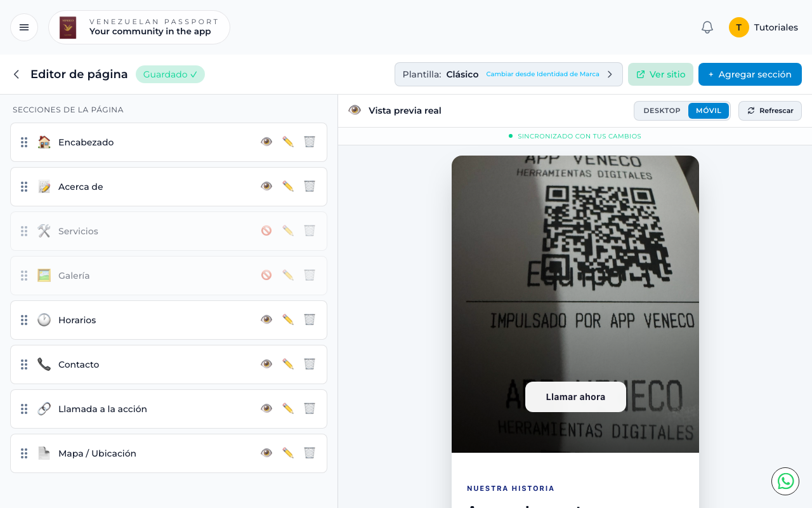Viewport: 812px width, 508px height.
Task: Select the Galería row label
Action: pos(74,276)
